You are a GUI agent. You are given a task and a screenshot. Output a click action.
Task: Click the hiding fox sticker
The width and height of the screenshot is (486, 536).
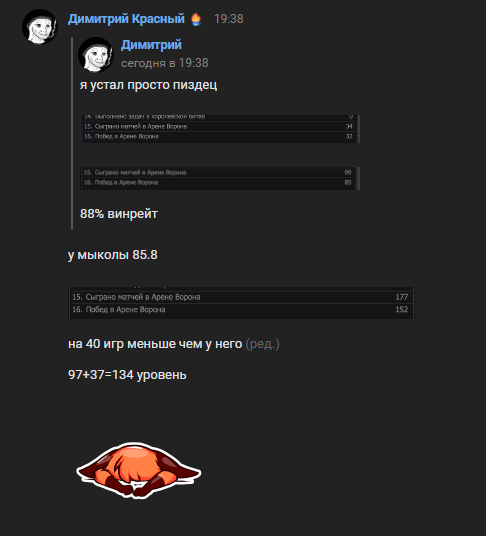(x=138, y=470)
